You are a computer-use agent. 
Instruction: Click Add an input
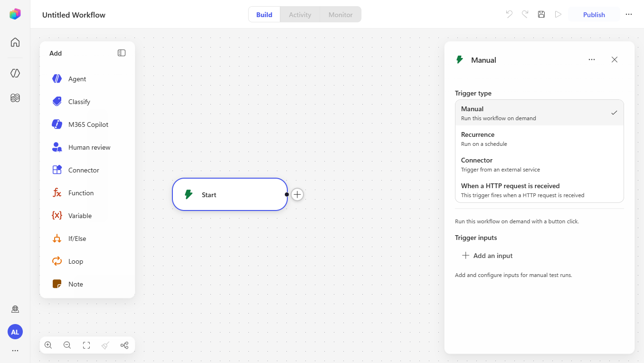click(487, 256)
